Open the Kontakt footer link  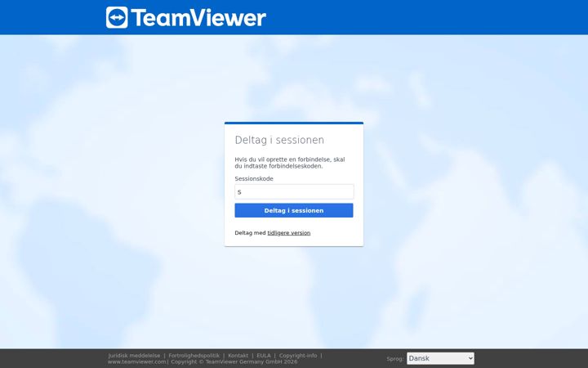tap(238, 356)
